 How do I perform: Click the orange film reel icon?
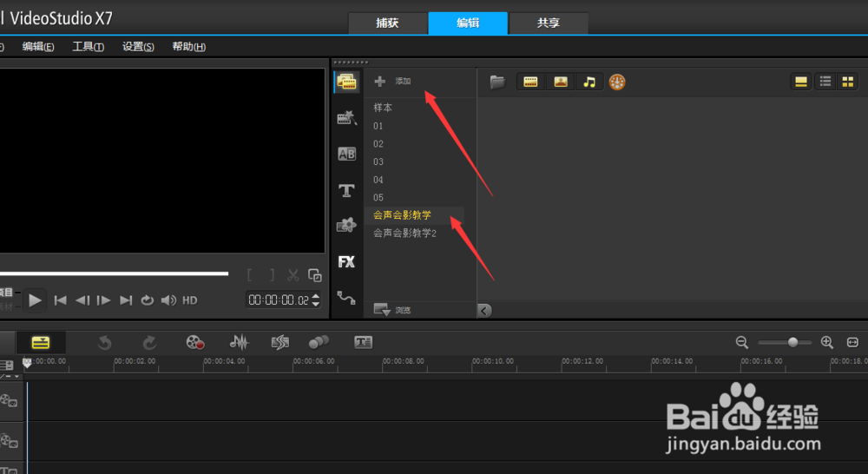(x=617, y=82)
